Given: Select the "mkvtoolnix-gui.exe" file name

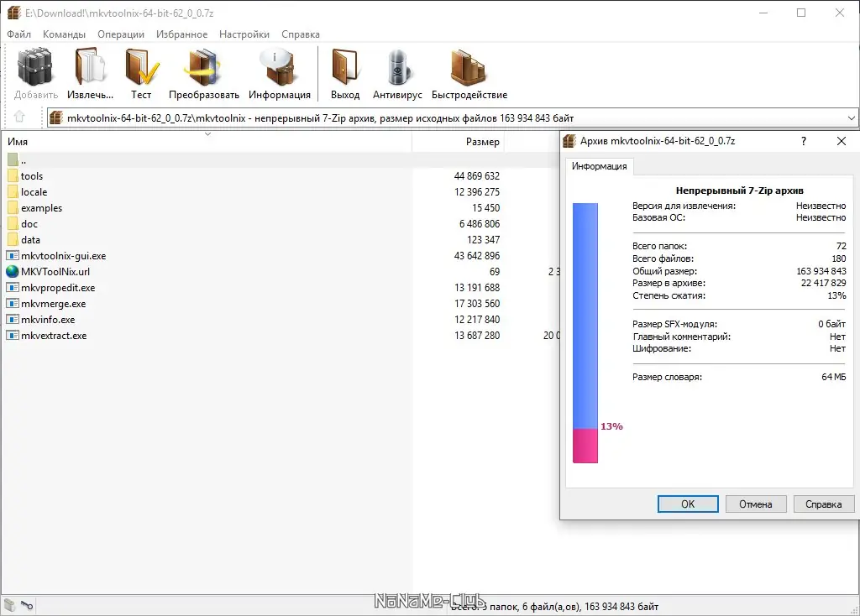Looking at the screenshot, I should click(x=64, y=256).
